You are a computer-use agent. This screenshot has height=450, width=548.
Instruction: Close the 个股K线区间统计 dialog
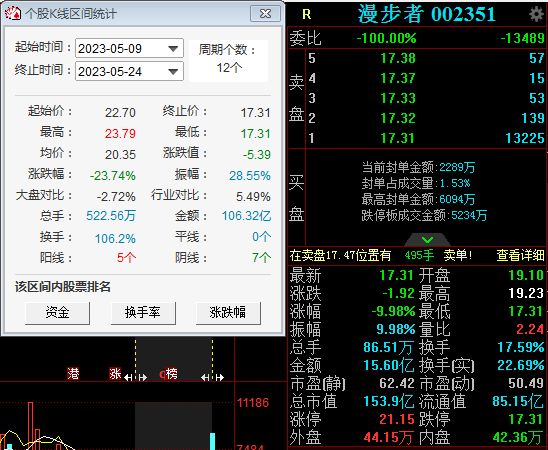coord(265,14)
